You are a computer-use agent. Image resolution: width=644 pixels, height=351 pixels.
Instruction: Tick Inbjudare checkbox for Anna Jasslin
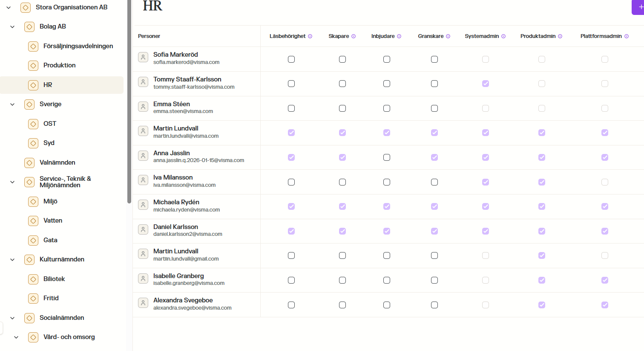coord(387,157)
